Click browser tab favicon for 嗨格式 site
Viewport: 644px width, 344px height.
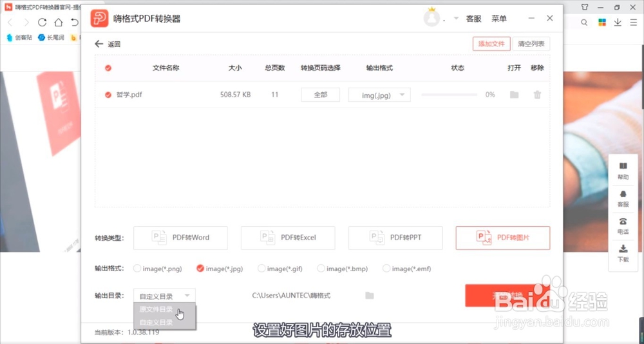pos(8,7)
